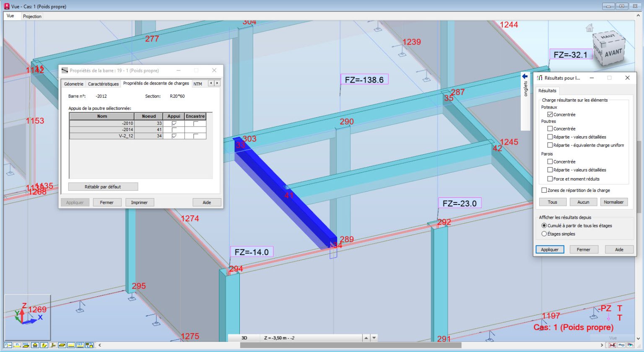This screenshot has height=352, width=644.
Task: Select the eye view icon at bottom right
Action: point(630,345)
